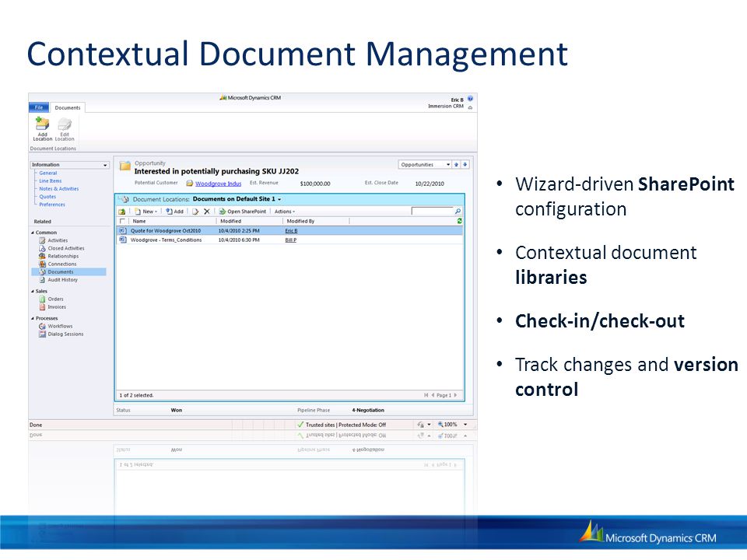This screenshot has width=747, height=560.
Task: Click the search magnifier icon in the document grid
Action: click(458, 211)
